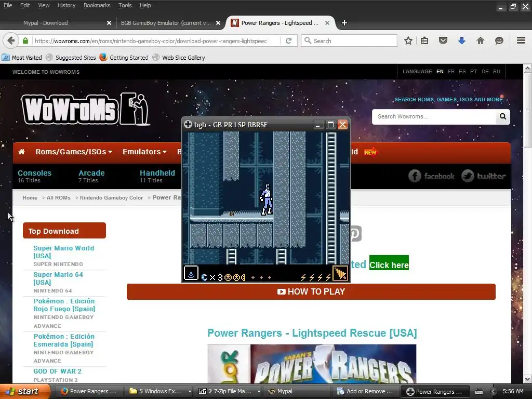
Task: Open the Consoles 16 Titles category
Action: (x=35, y=176)
